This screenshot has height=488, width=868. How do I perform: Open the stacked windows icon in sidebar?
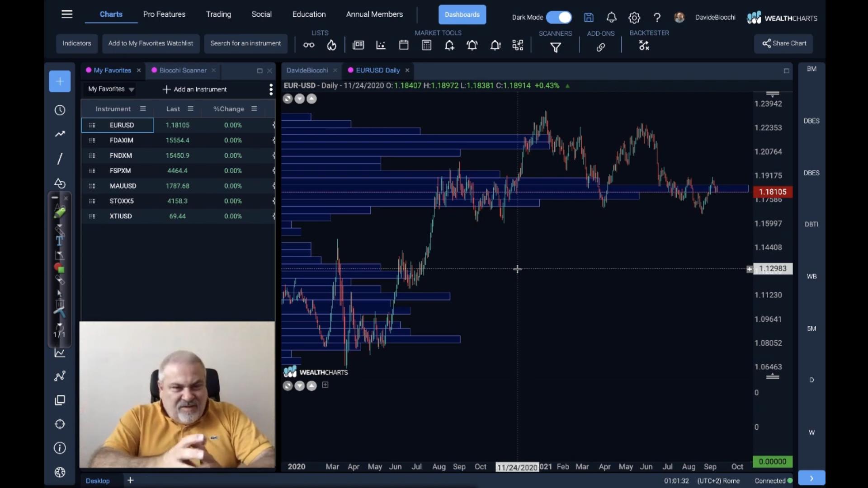[x=60, y=400]
